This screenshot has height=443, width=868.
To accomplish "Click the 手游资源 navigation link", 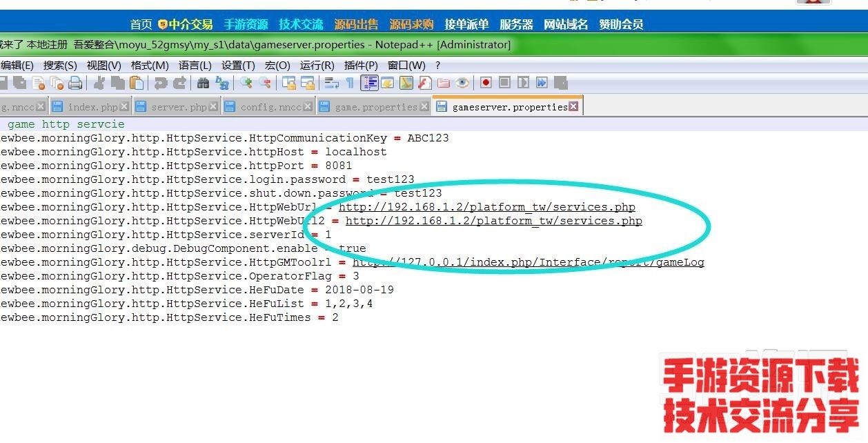I will [246, 24].
